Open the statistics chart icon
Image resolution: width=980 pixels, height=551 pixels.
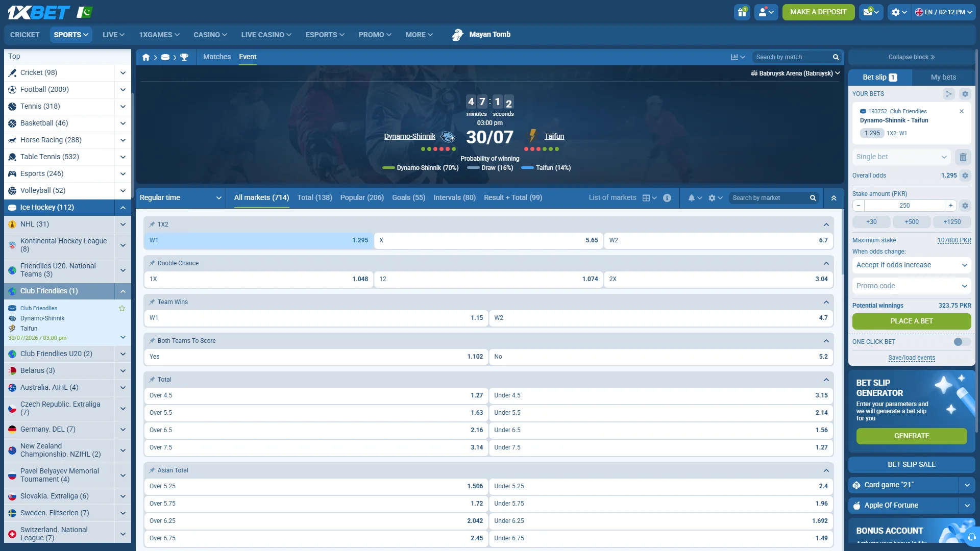[738, 57]
